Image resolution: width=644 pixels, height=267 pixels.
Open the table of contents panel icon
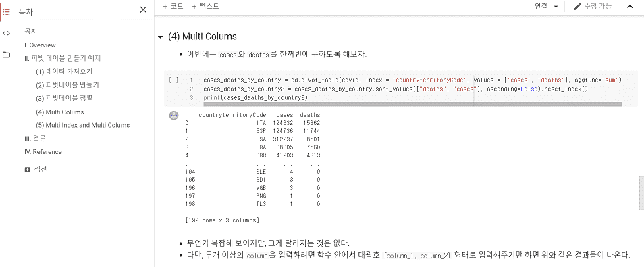[x=6, y=12]
